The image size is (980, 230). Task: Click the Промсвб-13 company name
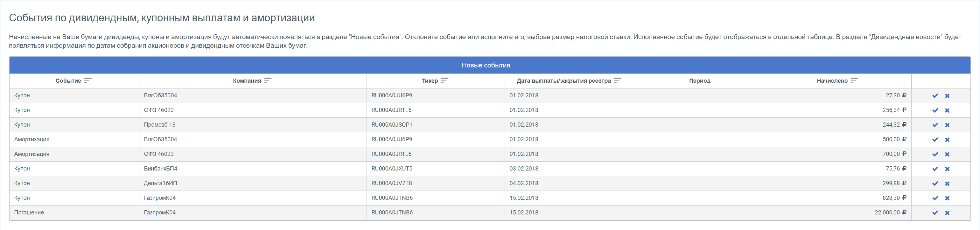(159, 125)
